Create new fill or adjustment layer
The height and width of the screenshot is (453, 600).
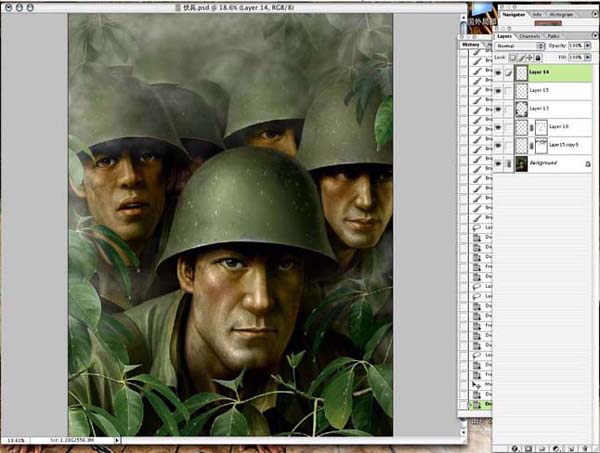click(x=556, y=448)
